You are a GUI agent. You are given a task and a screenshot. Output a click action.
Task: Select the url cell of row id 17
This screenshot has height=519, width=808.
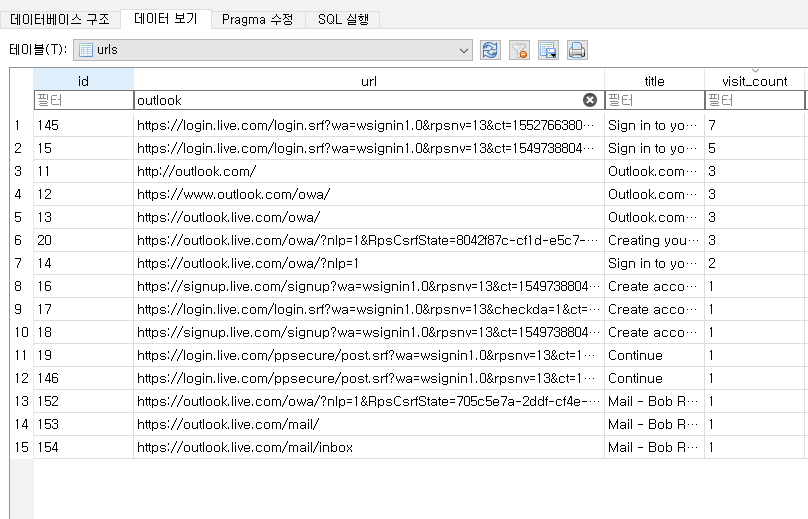[369, 309]
